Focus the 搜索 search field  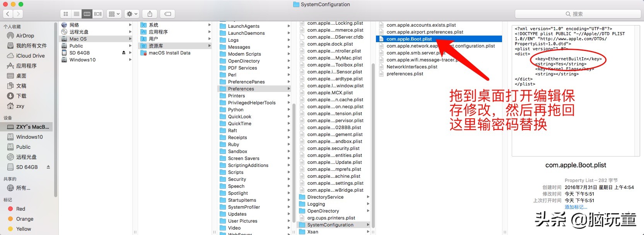point(577,14)
